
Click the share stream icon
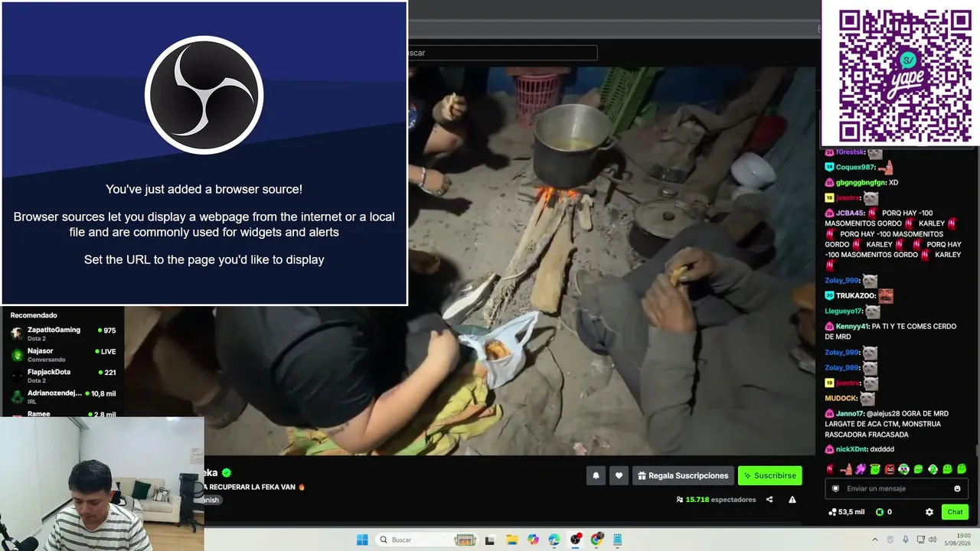pos(769,500)
